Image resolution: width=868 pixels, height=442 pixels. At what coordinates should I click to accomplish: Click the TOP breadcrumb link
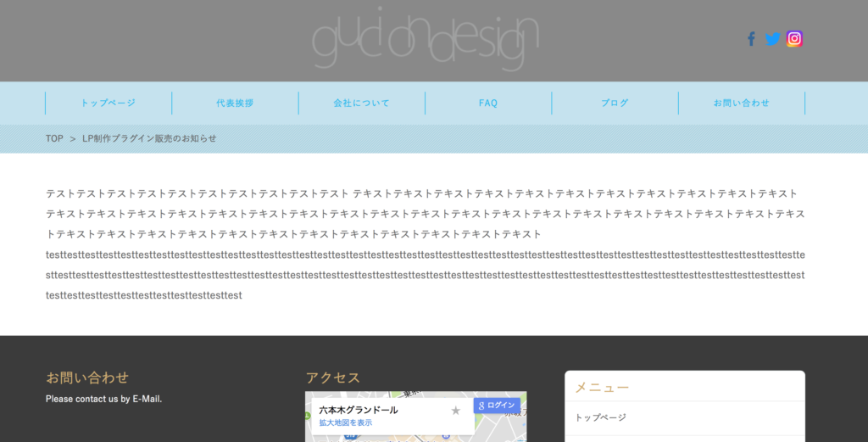pyautogui.click(x=54, y=138)
